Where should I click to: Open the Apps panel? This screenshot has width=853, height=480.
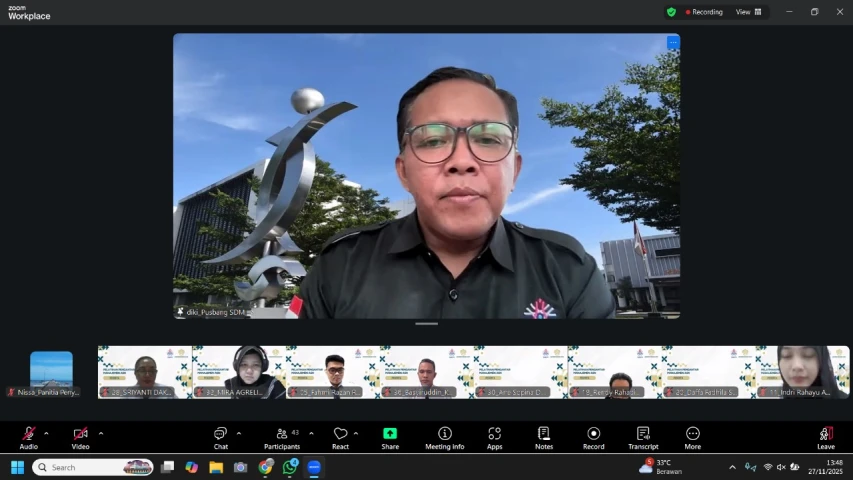495,438
